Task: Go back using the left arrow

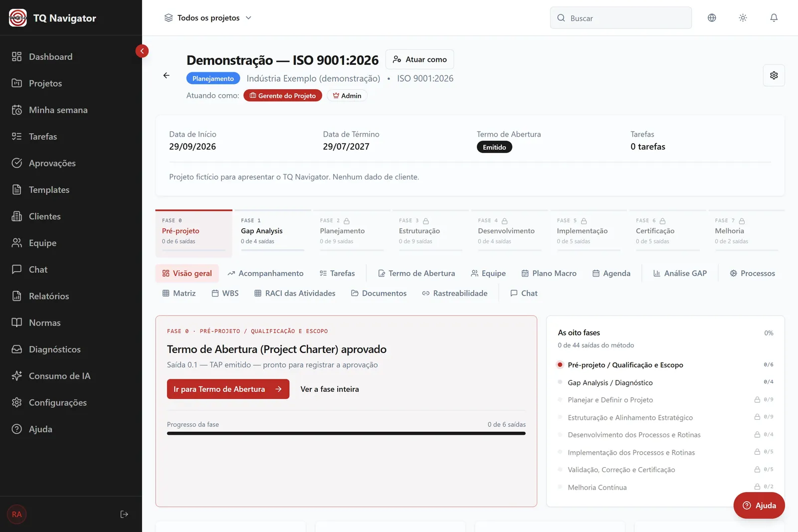Action: click(166, 75)
